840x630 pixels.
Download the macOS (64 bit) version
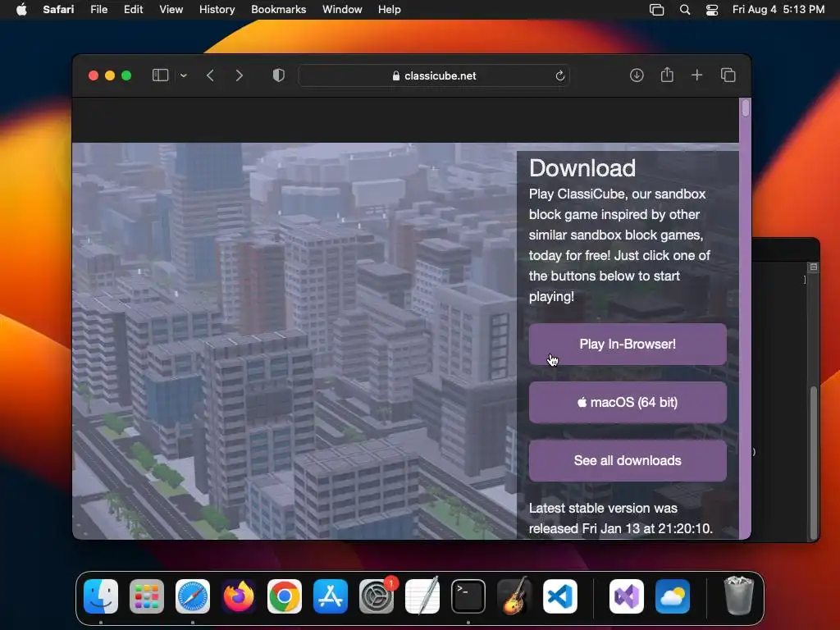628,402
